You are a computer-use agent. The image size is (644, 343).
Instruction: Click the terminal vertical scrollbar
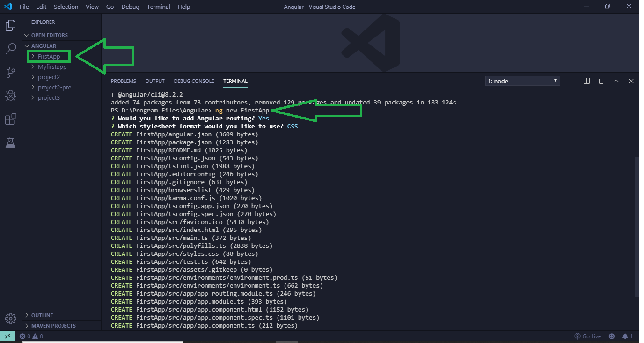point(637,226)
